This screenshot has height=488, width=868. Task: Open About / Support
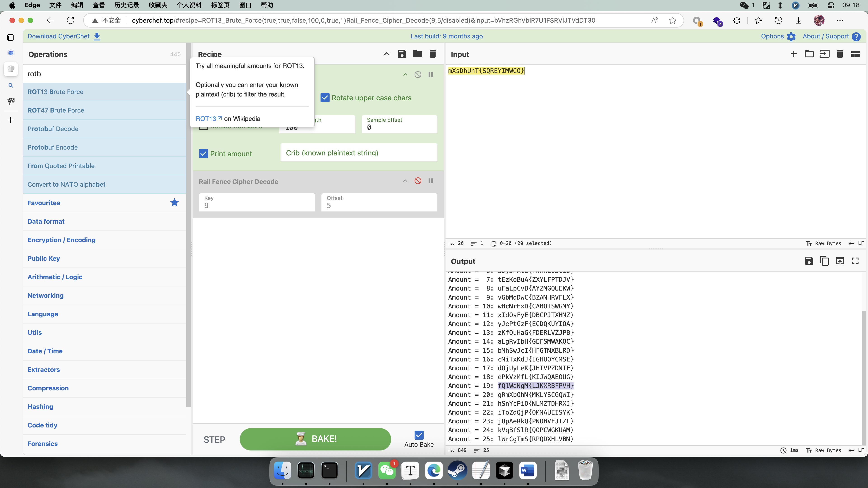pos(832,36)
